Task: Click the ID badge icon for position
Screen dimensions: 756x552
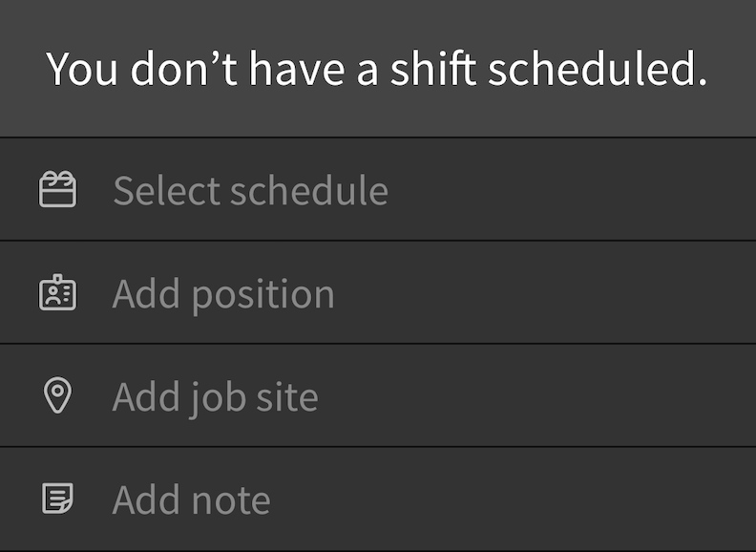Action: click(57, 292)
